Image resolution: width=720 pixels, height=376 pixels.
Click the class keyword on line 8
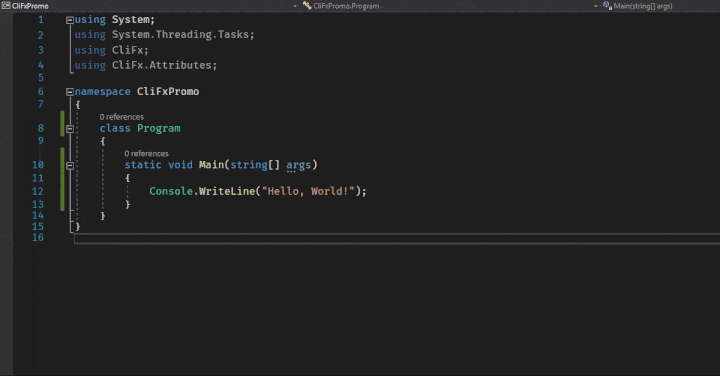(x=115, y=129)
